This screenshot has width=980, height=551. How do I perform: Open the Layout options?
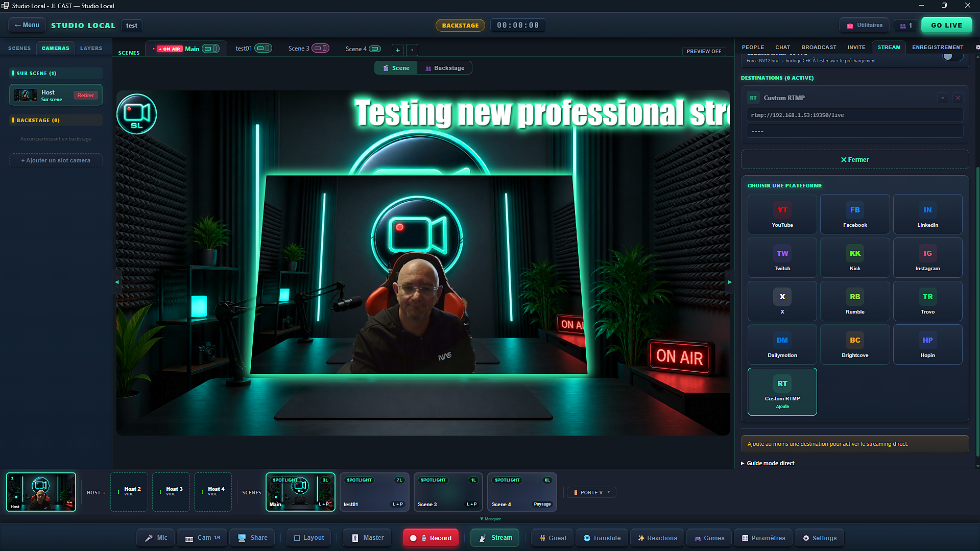(308, 538)
